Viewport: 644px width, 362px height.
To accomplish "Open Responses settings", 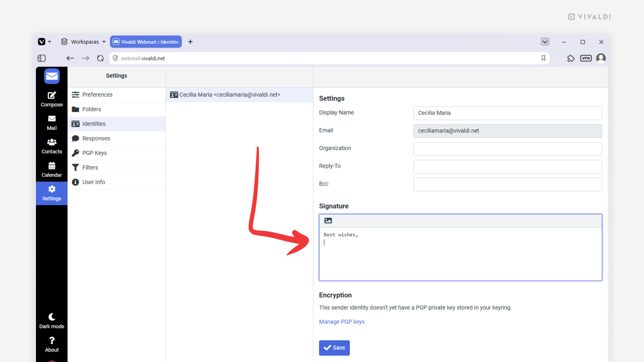I will coord(116,138).
